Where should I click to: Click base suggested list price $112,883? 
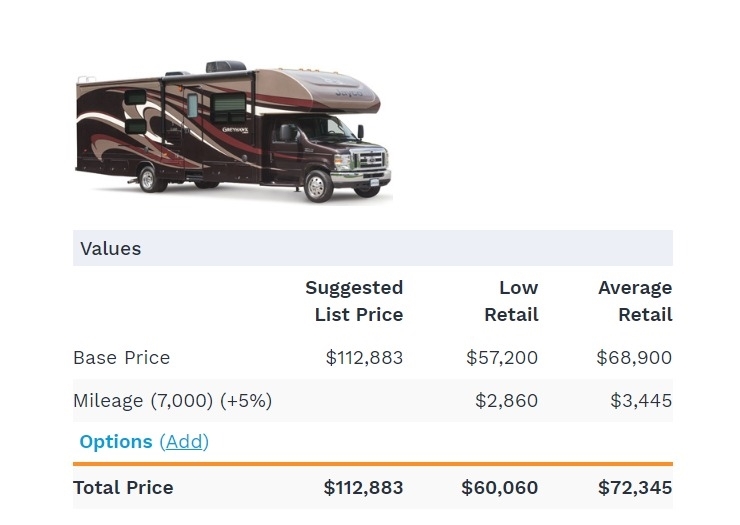(364, 357)
